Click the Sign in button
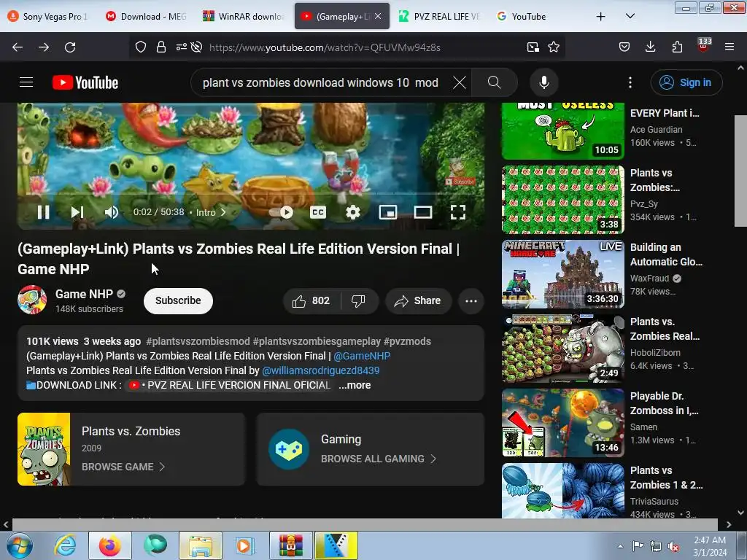The image size is (747, 560). click(686, 82)
